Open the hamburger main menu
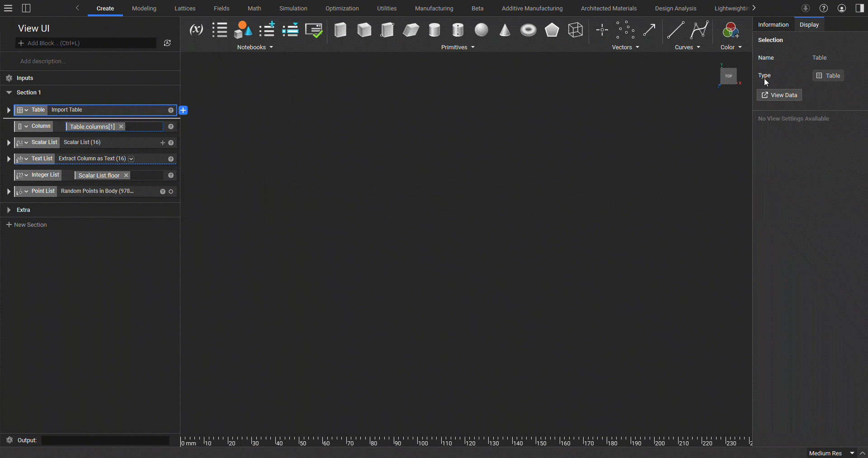This screenshot has height=458, width=868. pos(8,8)
